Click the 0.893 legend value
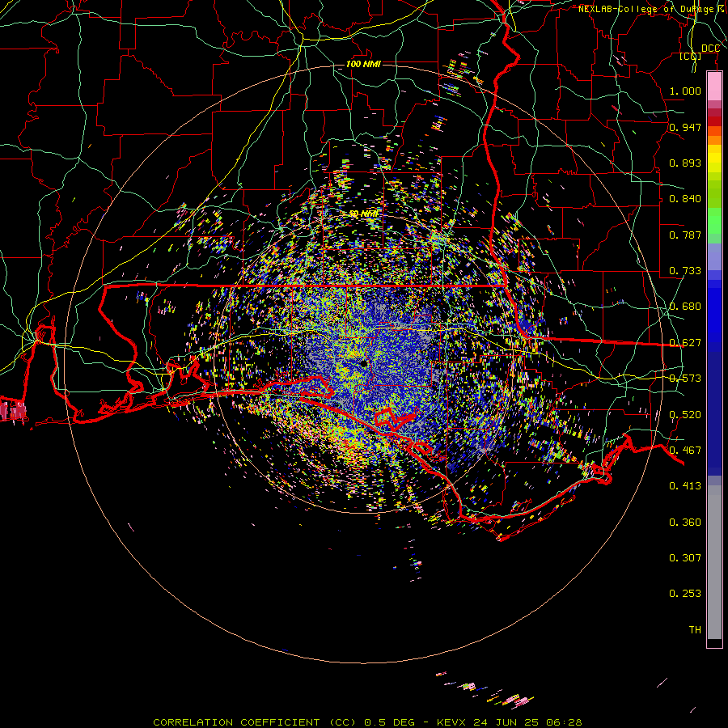 (685, 163)
